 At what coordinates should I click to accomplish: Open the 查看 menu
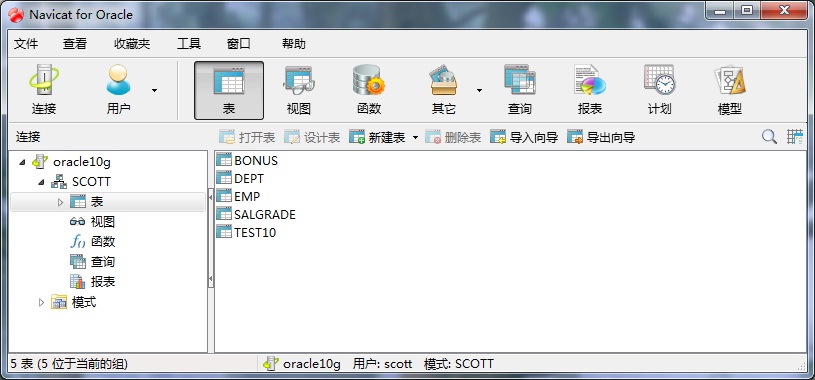(x=75, y=44)
